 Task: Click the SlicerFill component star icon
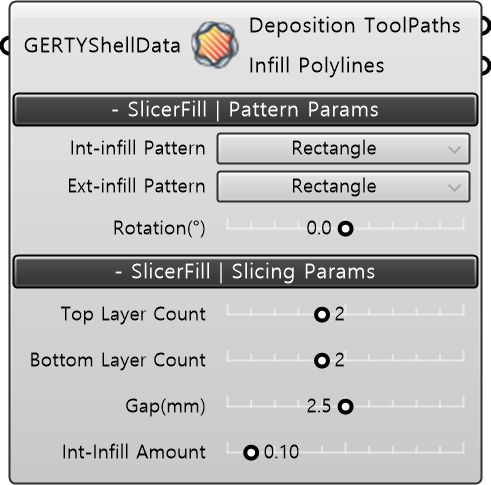215,45
